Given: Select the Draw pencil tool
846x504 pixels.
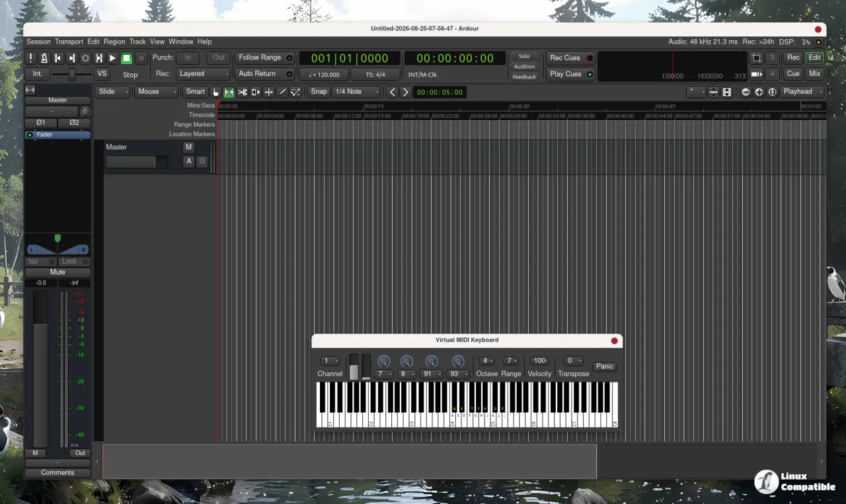Looking at the screenshot, I should pos(282,92).
